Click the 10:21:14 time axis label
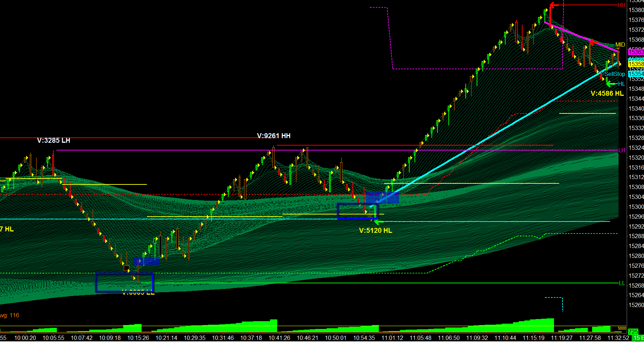Image resolution: width=644 pixels, height=342 pixels. [166, 338]
